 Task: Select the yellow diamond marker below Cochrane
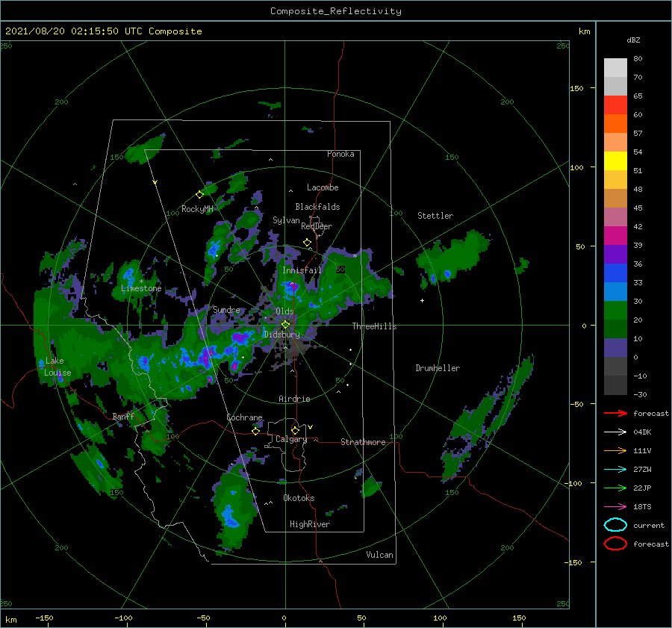(256, 431)
